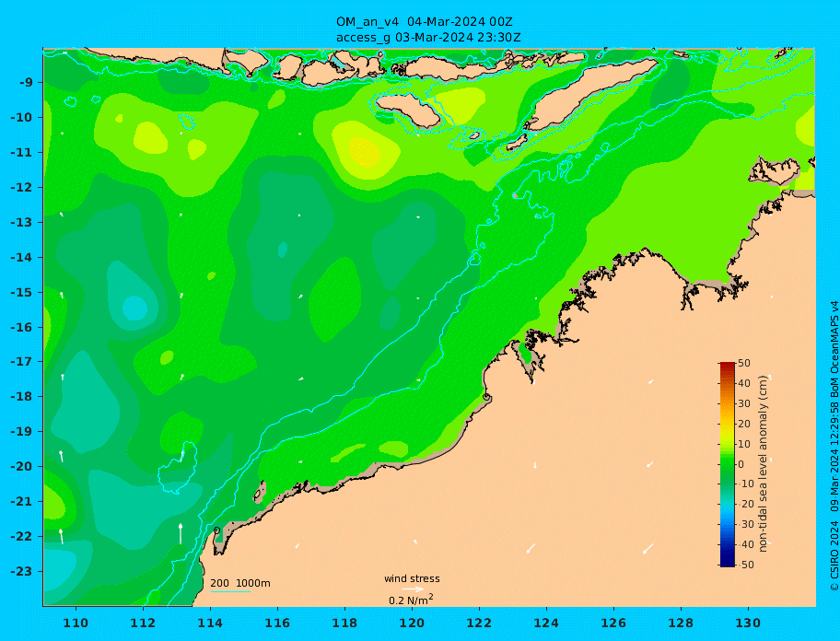Click longitude axis label 120
The width and height of the screenshot is (840, 641).
coord(412,624)
